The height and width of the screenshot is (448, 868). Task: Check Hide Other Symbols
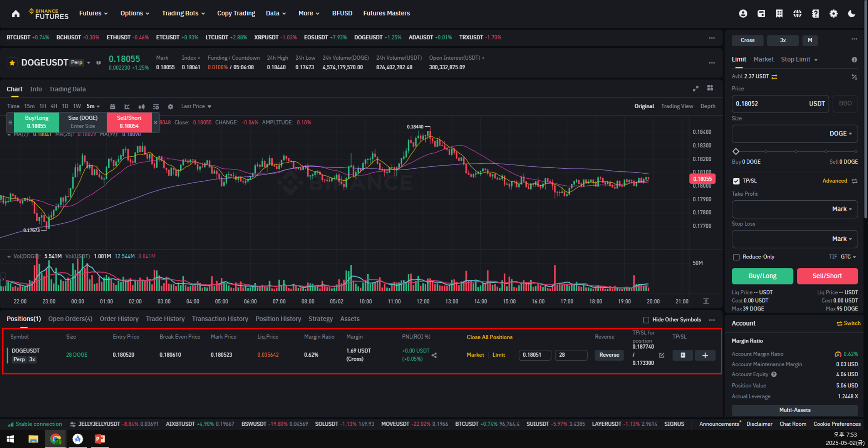(646, 320)
